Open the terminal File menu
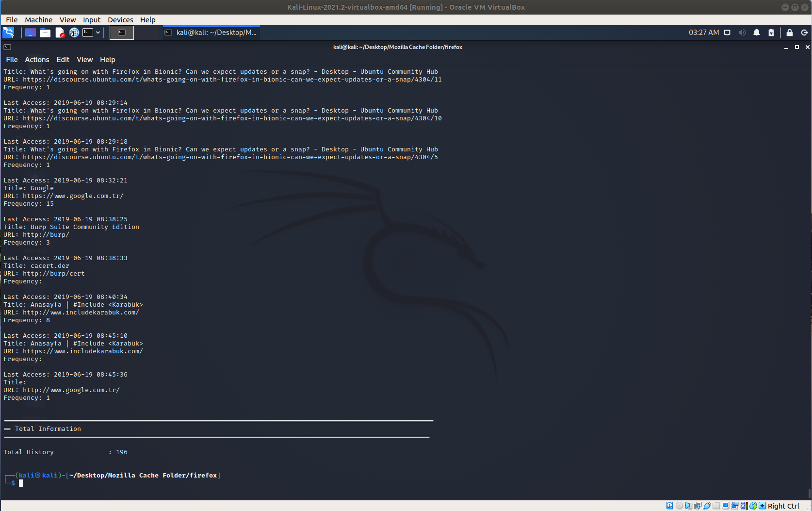The height and width of the screenshot is (511, 812). (x=12, y=60)
